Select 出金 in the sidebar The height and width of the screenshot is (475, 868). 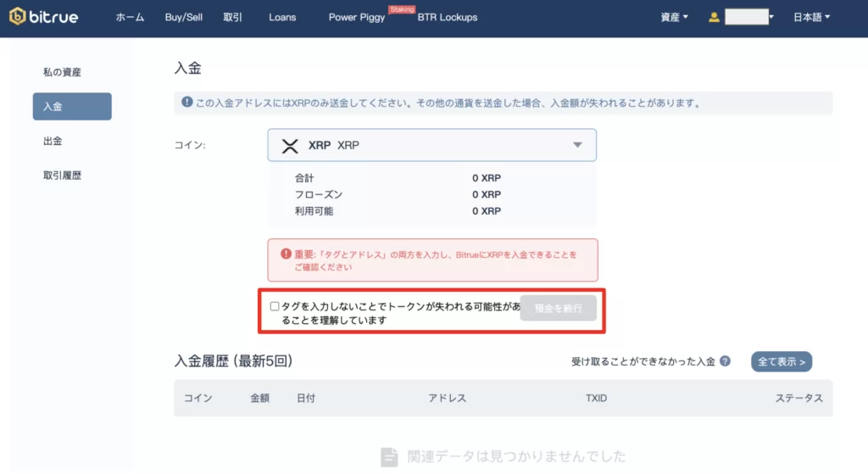point(53,141)
